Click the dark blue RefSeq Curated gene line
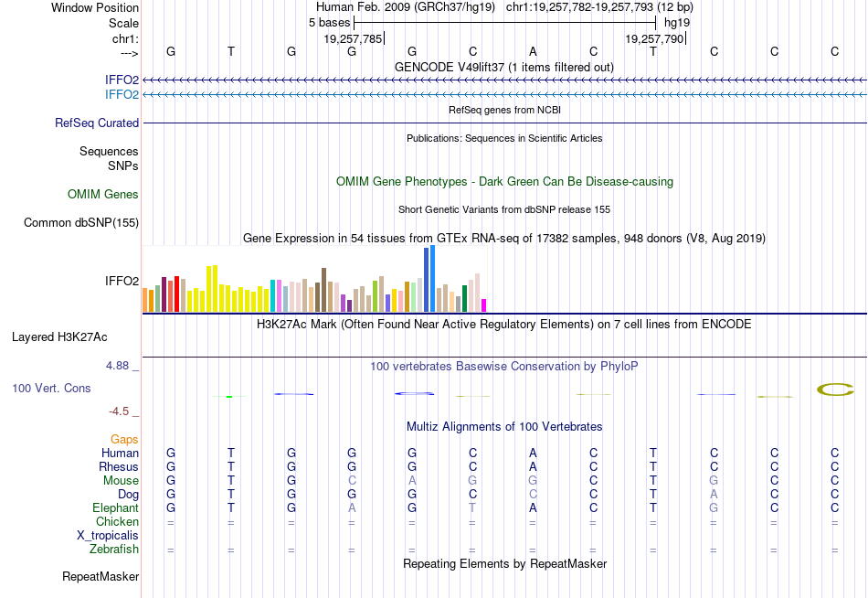The image size is (868, 598). 504,123
